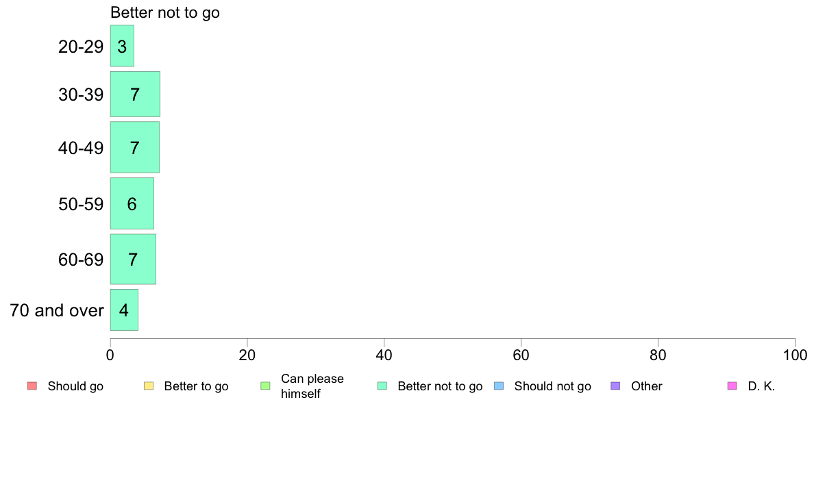Screen dimensions: 814x504
Task: Click the 70 and over axis label
Action: click(x=57, y=310)
